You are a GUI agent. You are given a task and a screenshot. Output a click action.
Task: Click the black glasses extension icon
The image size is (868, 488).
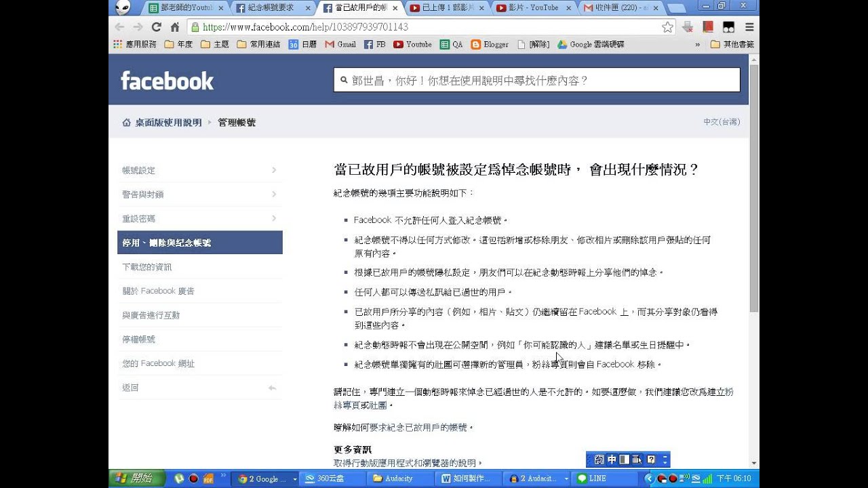tap(729, 27)
